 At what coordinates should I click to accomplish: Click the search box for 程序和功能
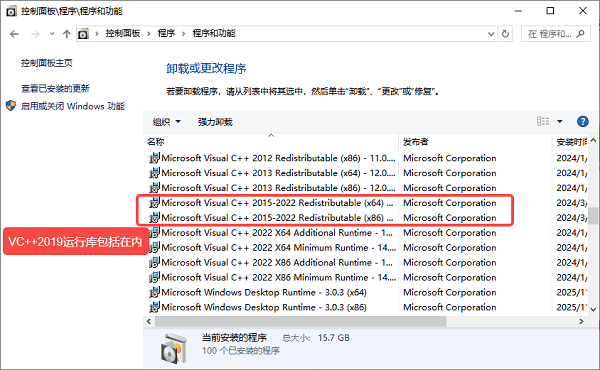coord(556,34)
